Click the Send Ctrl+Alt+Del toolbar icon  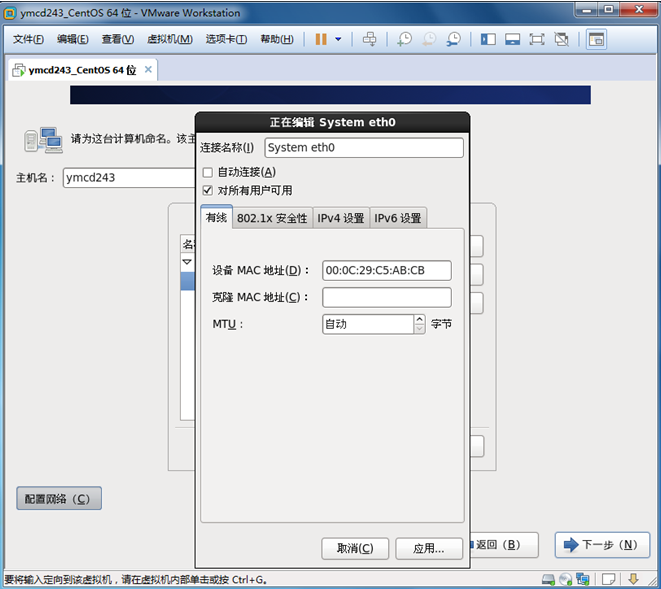click(370, 39)
